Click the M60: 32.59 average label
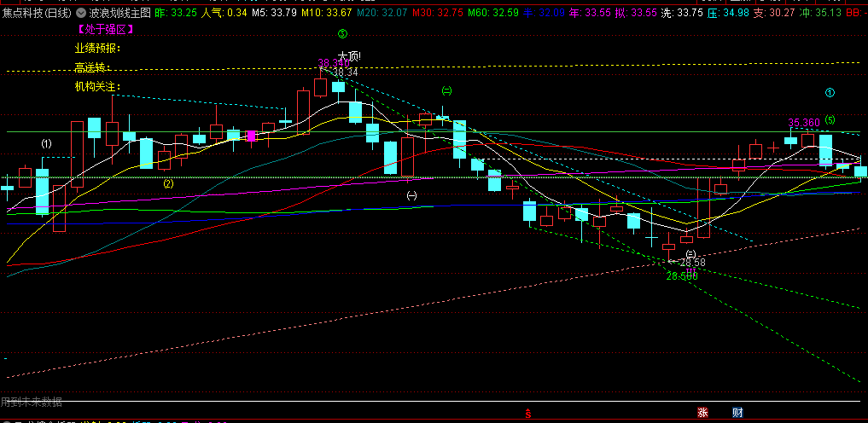Image resolution: width=868 pixels, height=423 pixels. (493, 12)
